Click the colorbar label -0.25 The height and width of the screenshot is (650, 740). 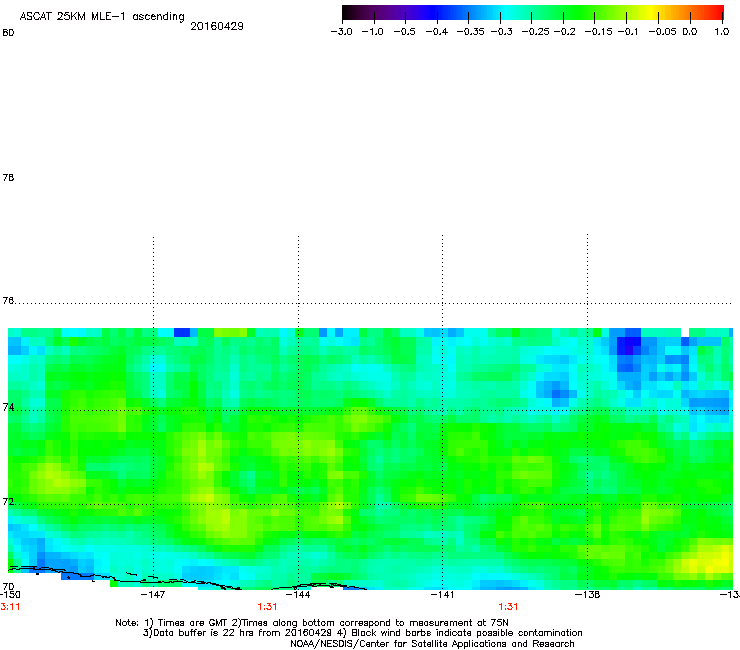(x=535, y=32)
